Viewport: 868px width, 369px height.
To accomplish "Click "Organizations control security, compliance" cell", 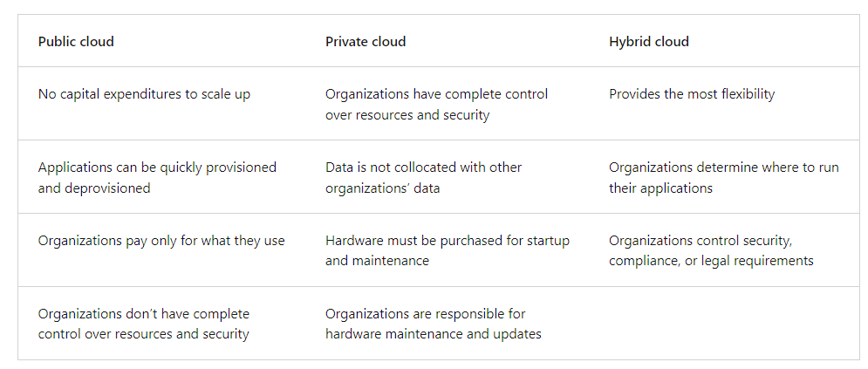I will click(x=711, y=249).
